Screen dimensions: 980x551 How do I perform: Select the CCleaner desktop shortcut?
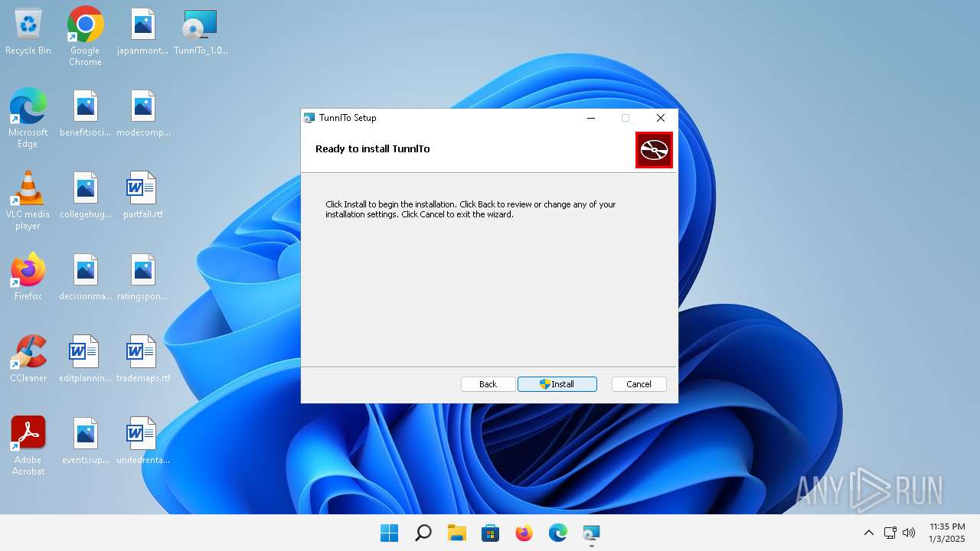click(28, 359)
